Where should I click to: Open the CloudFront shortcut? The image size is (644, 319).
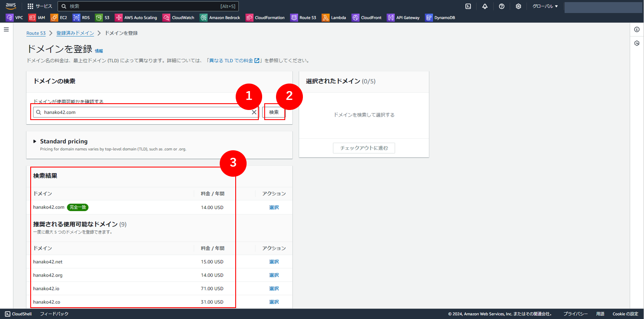click(367, 18)
